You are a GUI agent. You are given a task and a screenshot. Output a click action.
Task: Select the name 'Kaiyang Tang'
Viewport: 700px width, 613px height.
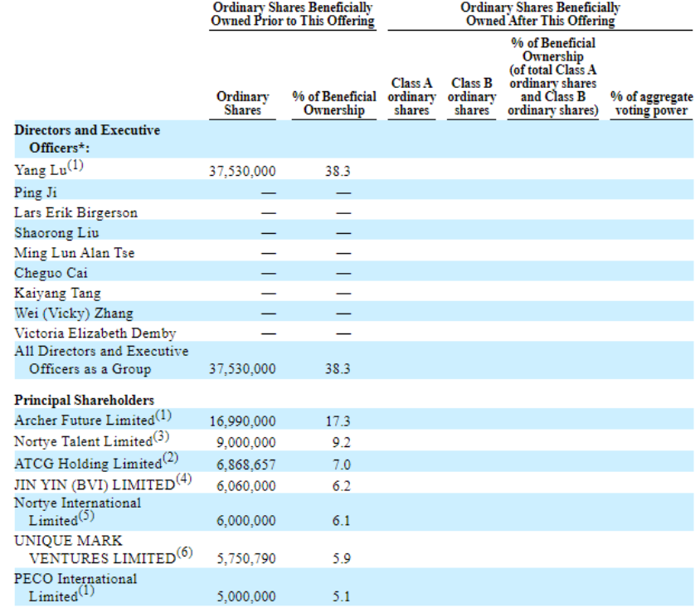coord(57,293)
